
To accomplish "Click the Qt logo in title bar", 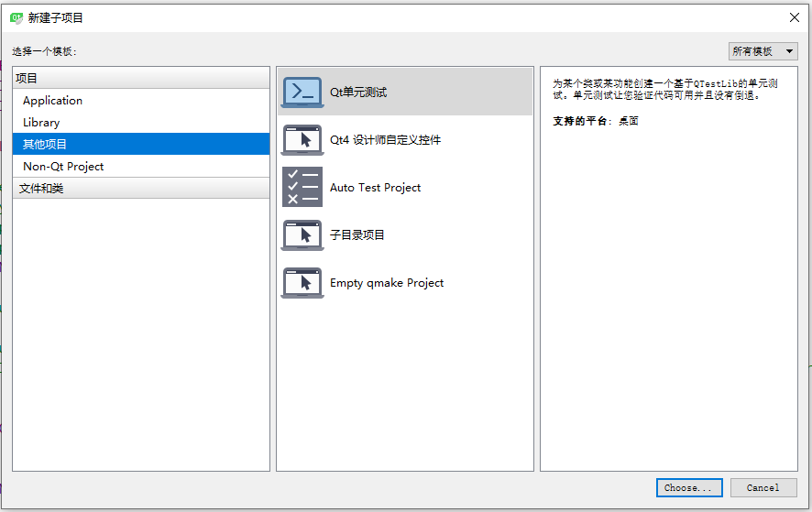I will (16, 18).
